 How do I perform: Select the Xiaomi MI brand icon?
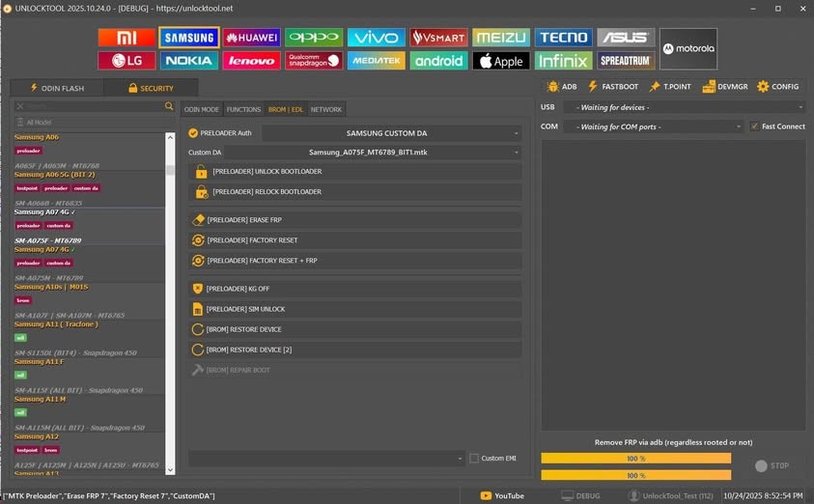pyautogui.click(x=126, y=38)
